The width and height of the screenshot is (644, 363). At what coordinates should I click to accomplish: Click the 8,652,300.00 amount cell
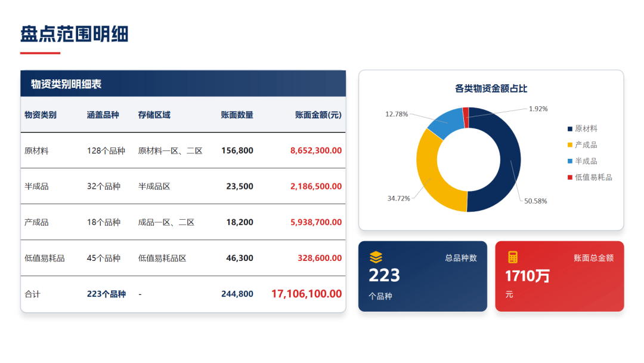316,150
